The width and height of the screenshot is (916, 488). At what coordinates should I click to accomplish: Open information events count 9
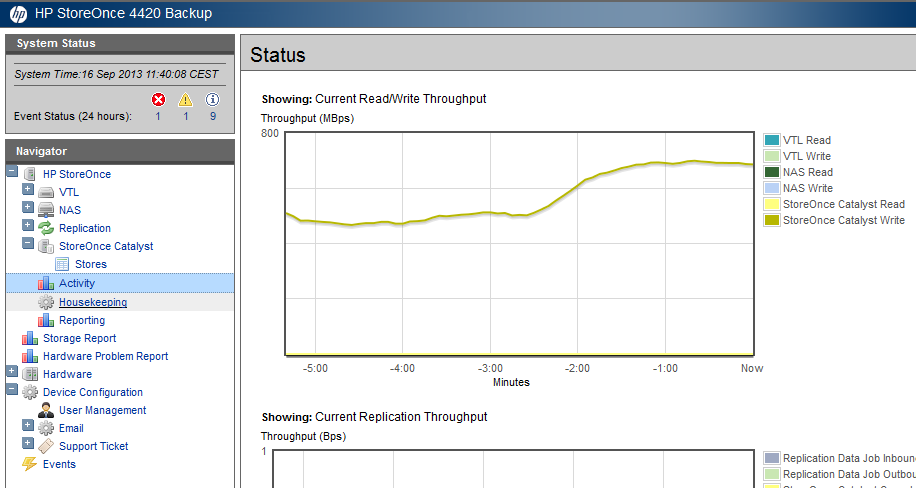(x=213, y=116)
